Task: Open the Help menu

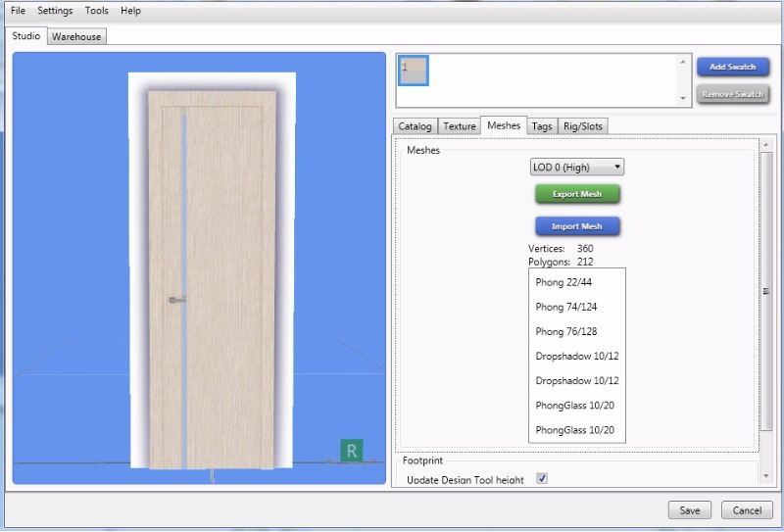Action: coord(130,11)
